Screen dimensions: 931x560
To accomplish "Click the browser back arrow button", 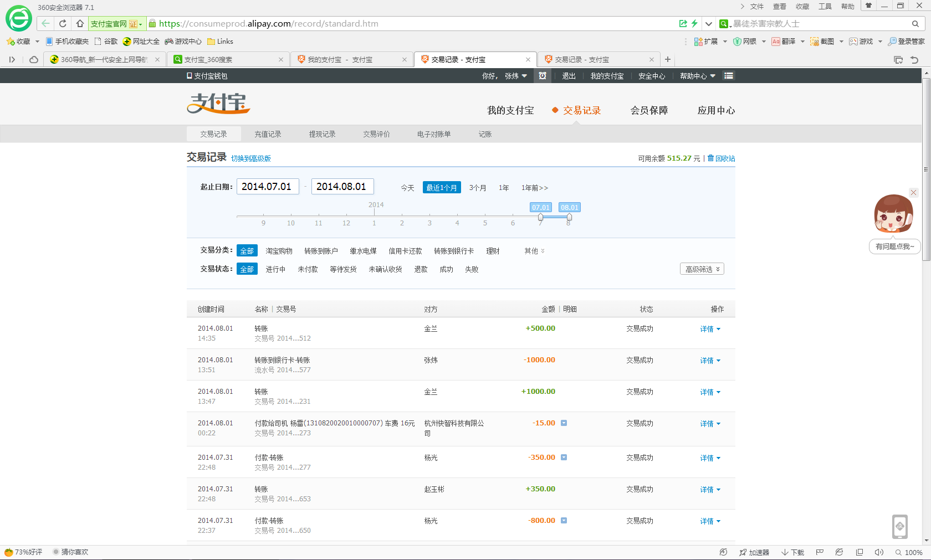I will click(45, 23).
